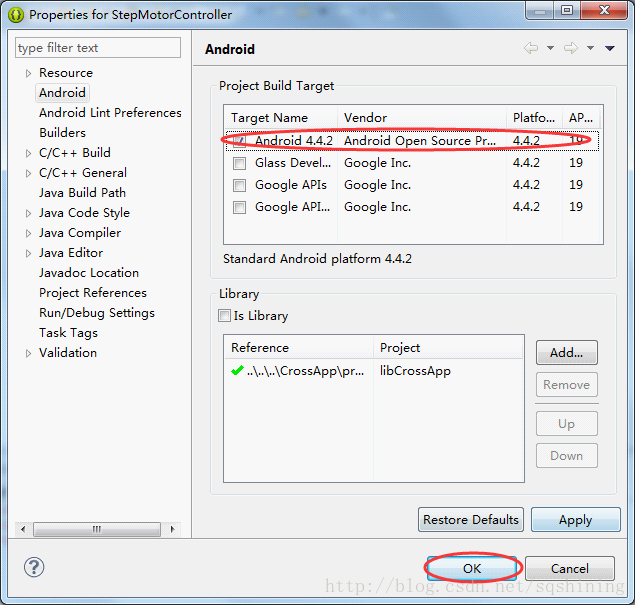The height and width of the screenshot is (606, 636).
Task: Click the Android Open Source Pr... vendor cell
Action: [x=420, y=141]
